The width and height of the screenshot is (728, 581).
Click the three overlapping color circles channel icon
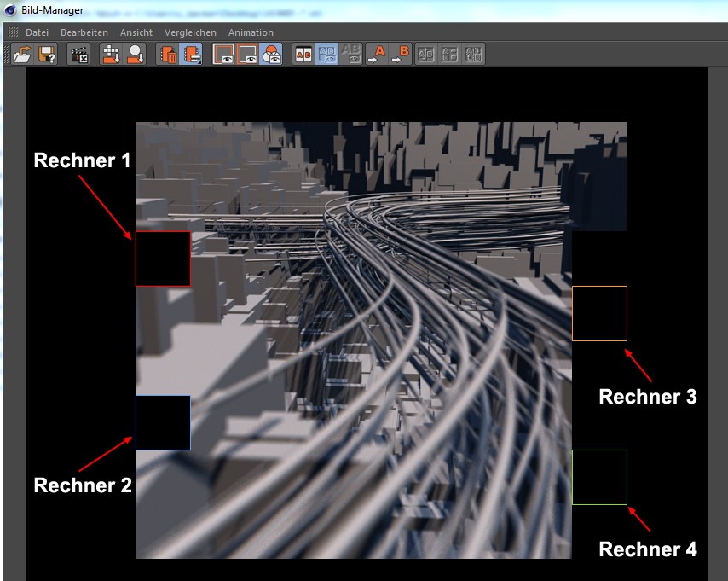[271, 55]
